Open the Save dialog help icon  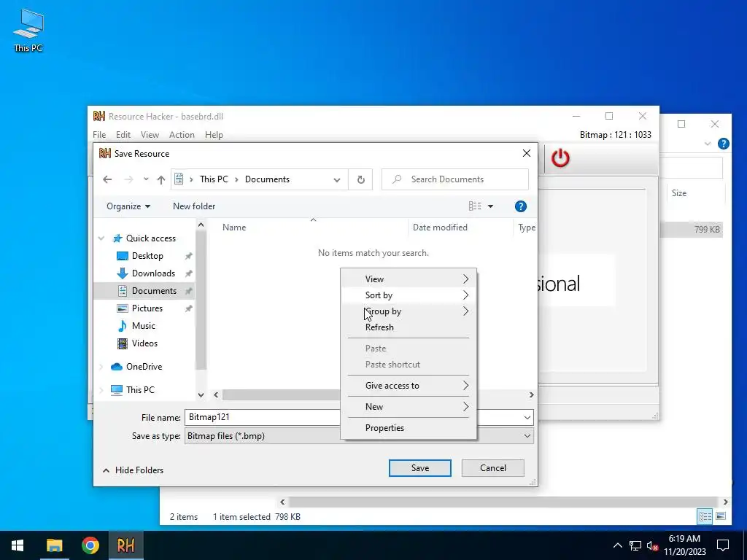click(x=521, y=206)
